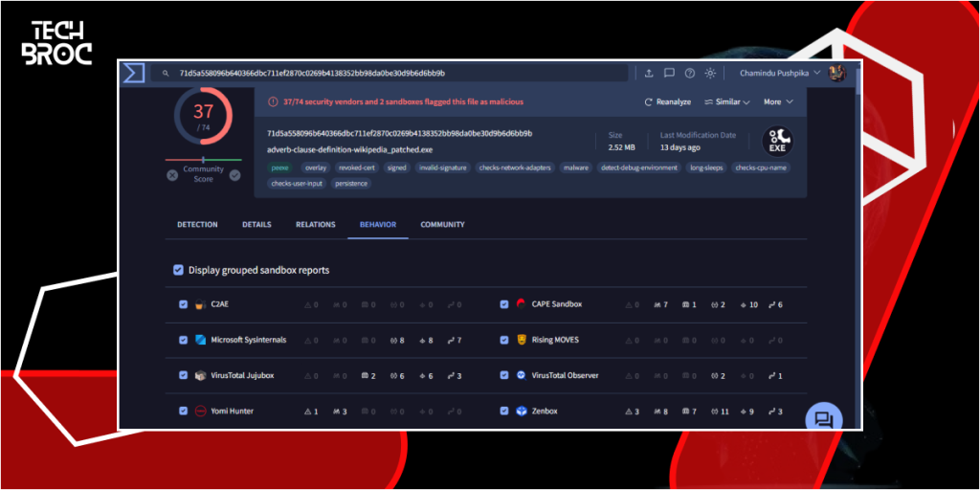Click the Community Score slider bar

203,160
